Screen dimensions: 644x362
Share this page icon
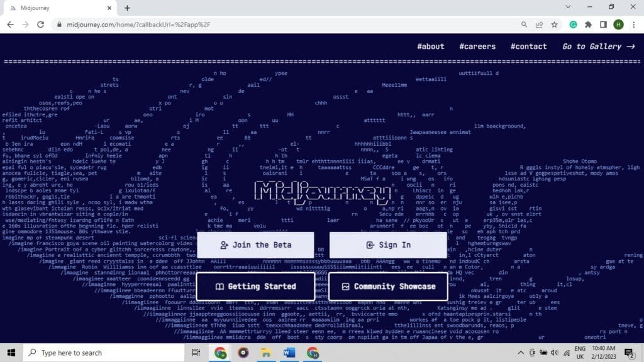coord(539,25)
